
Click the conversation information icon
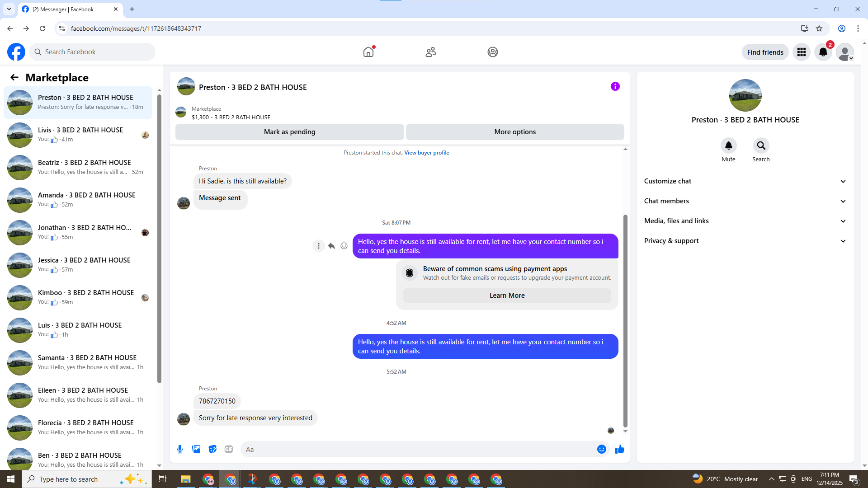point(615,86)
